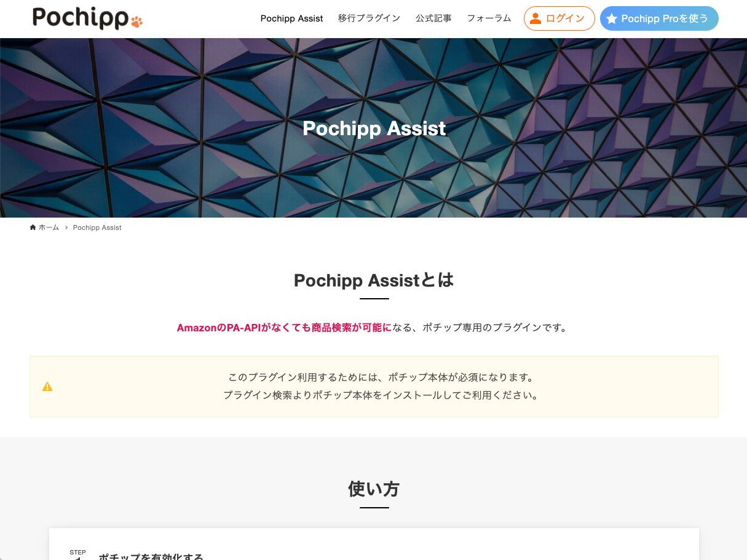Click the warning triangle icon in the notice box
Viewport: 747px width, 560px height.
coord(47,387)
